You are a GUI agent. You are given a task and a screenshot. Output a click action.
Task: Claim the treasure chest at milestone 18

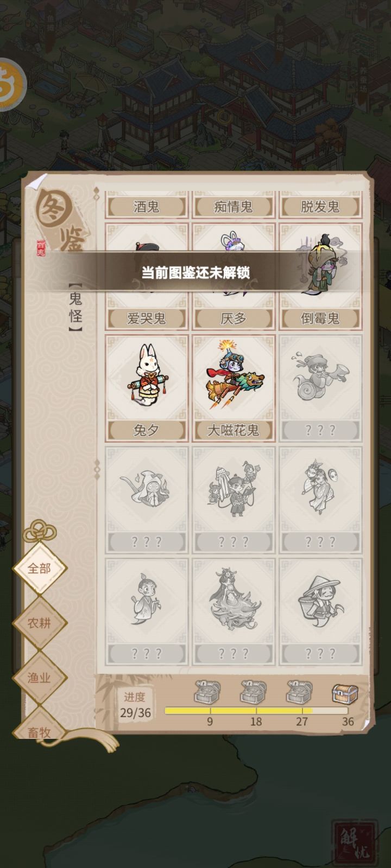pyautogui.click(x=254, y=693)
